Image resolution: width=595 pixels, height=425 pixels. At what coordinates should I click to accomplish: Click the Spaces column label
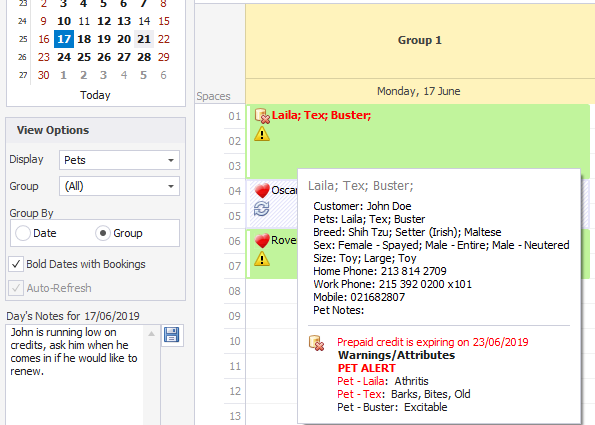(213, 96)
